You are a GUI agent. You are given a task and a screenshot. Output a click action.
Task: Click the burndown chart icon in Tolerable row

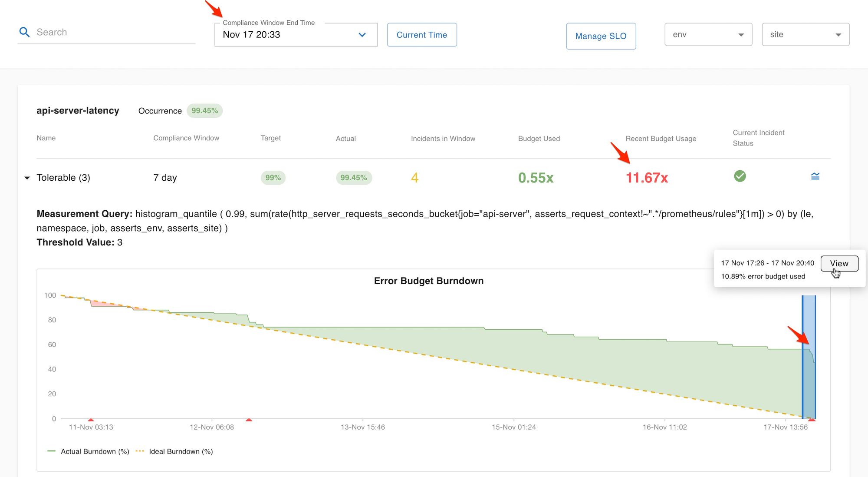(x=815, y=176)
